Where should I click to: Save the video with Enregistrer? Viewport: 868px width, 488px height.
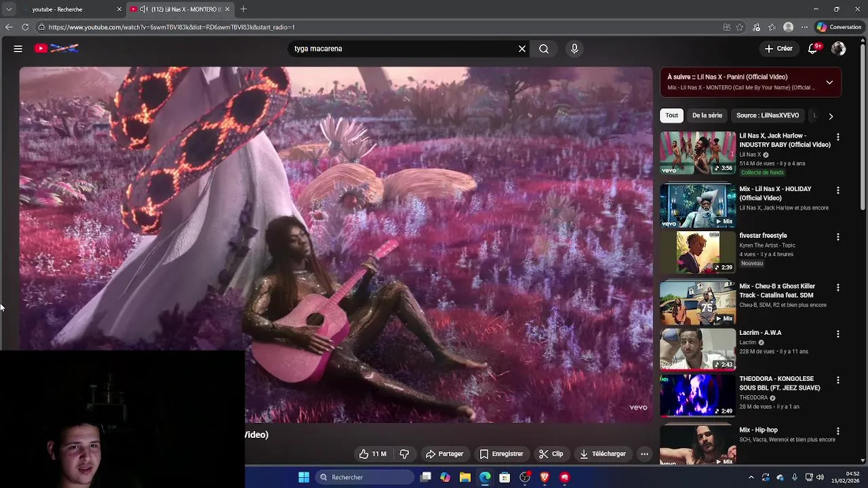(502, 454)
